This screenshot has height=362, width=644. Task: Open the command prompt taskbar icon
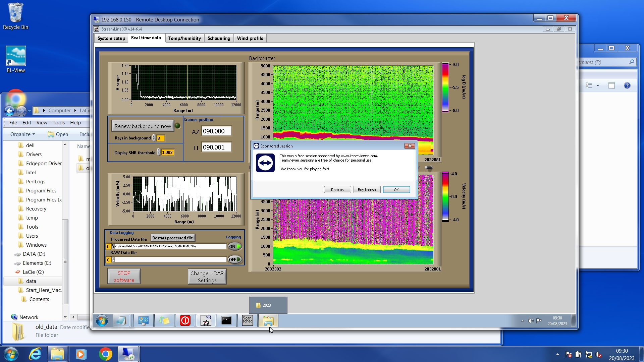coord(226,320)
